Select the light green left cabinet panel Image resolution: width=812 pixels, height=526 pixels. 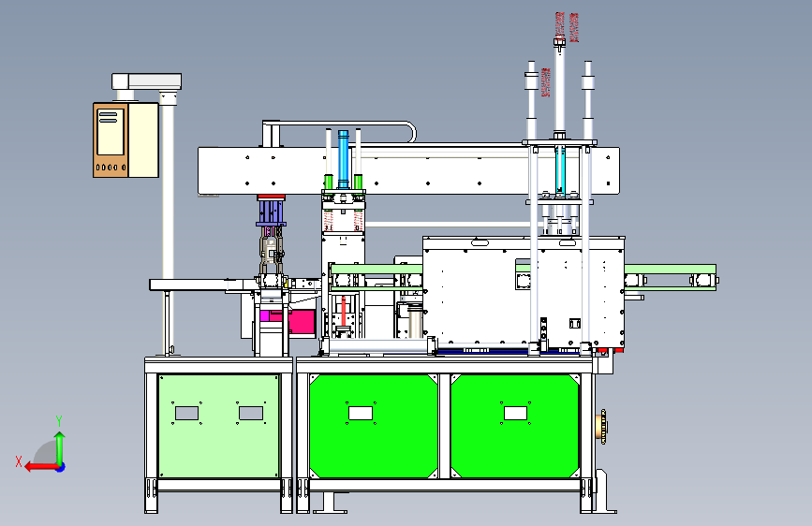tap(218, 426)
